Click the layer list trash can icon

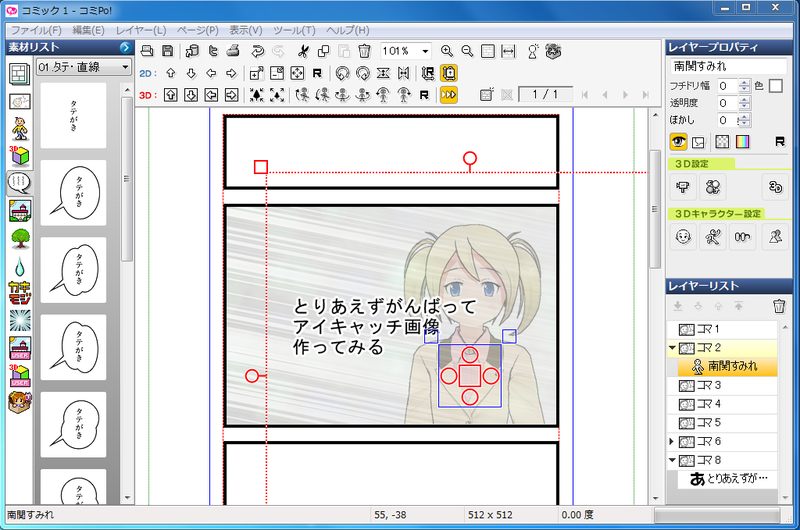(779, 306)
